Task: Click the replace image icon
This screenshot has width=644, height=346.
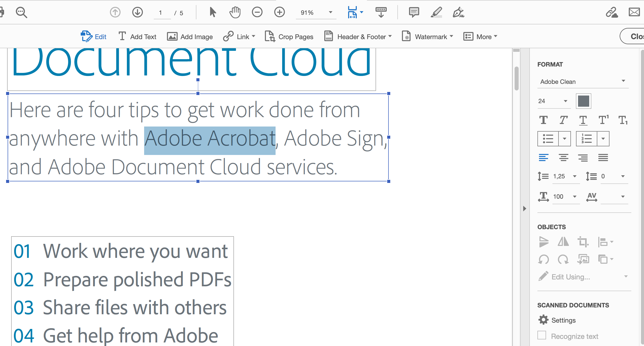Action: click(x=583, y=259)
